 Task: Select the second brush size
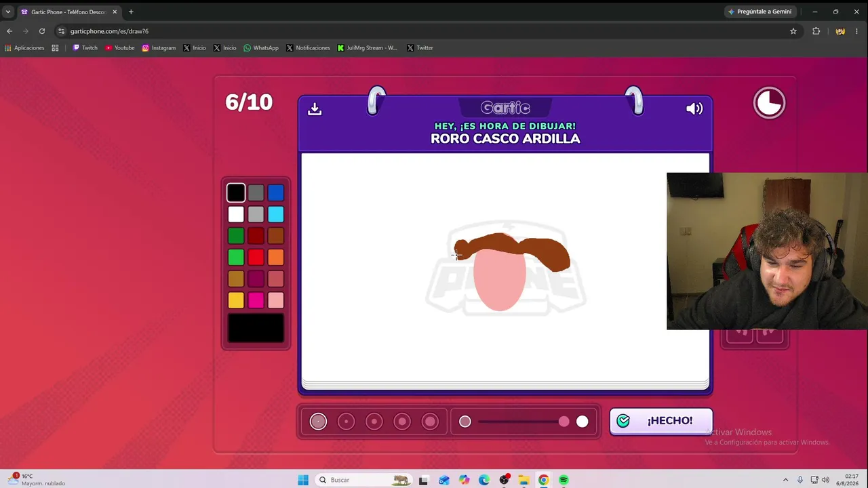(x=346, y=422)
